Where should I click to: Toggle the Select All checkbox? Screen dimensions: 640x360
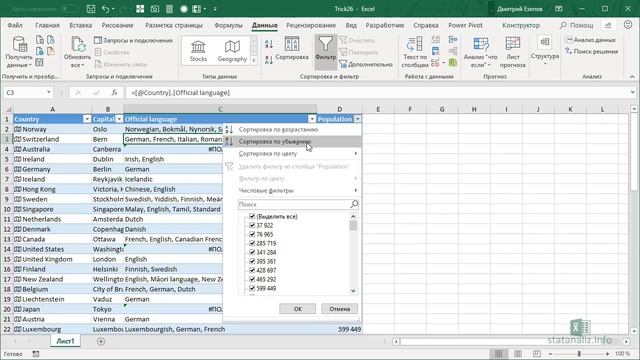pos(252,216)
